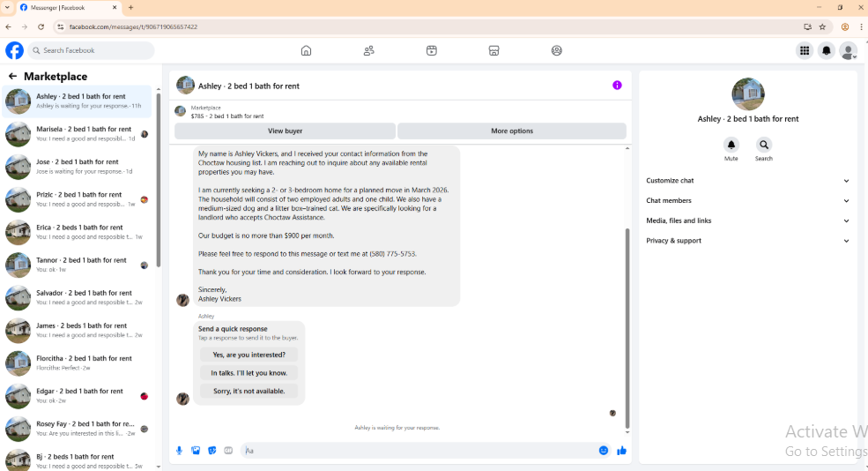Open a new browser tab

coord(131,8)
